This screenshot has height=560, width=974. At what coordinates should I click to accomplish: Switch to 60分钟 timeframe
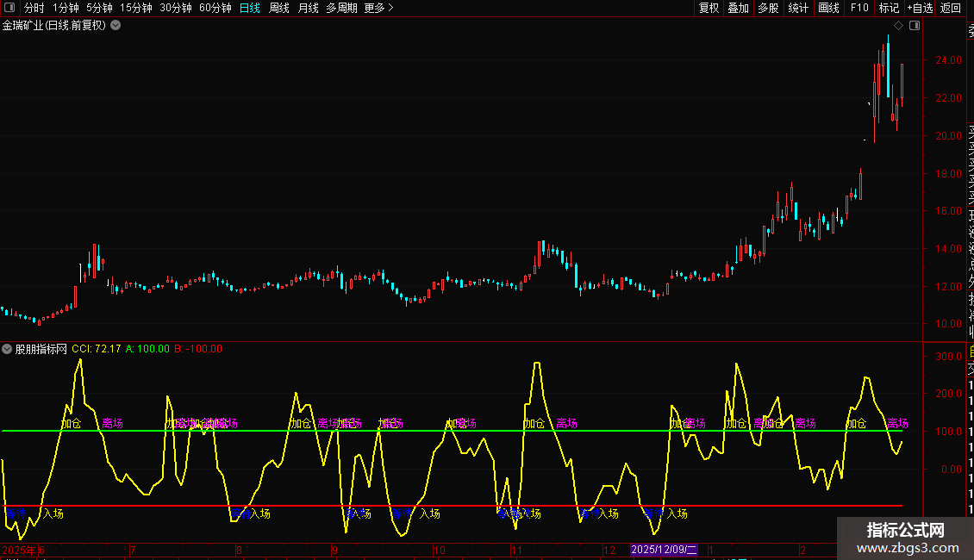point(215,8)
